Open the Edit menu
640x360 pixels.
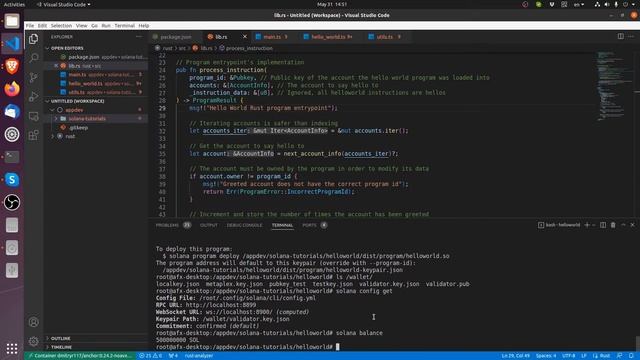tap(42, 25)
